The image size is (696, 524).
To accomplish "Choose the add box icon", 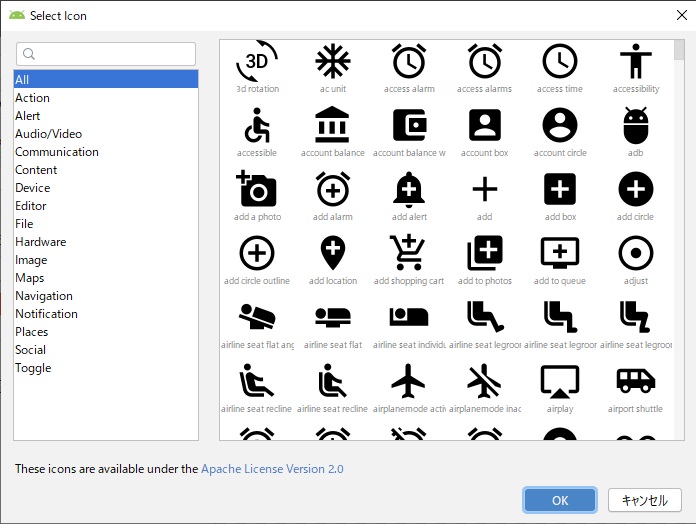I will (560, 189).
